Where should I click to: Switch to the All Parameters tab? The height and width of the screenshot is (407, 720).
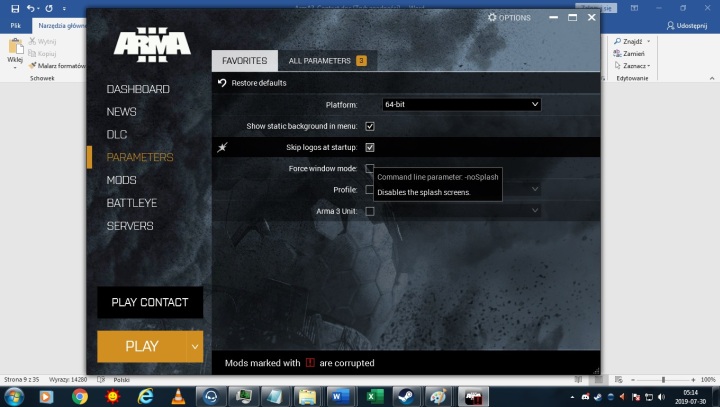point(326,61)
